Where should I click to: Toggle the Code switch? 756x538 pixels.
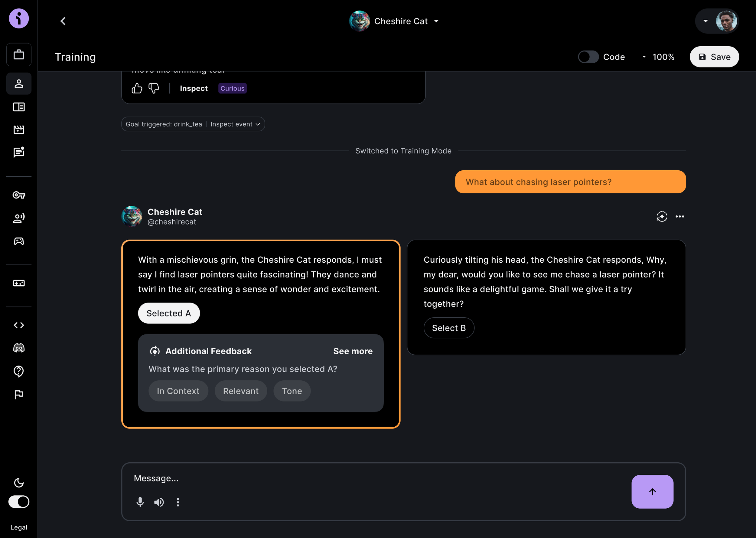[588, 57]
